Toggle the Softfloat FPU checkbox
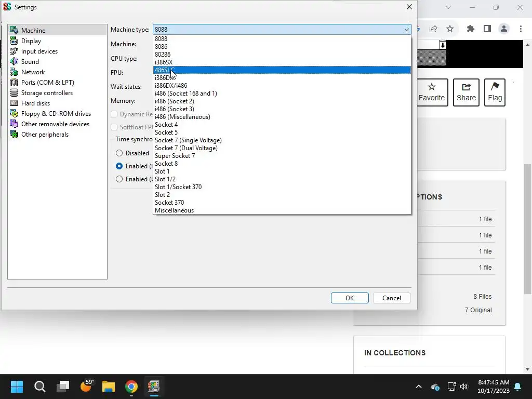532x399 pixels. click(114, 127)
